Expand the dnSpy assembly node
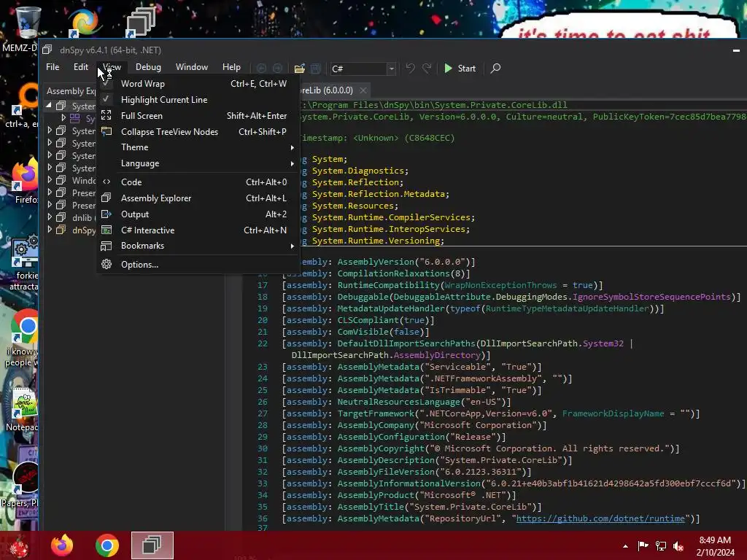This screenshot has height=560, width=747. click(x=50, y=230)
